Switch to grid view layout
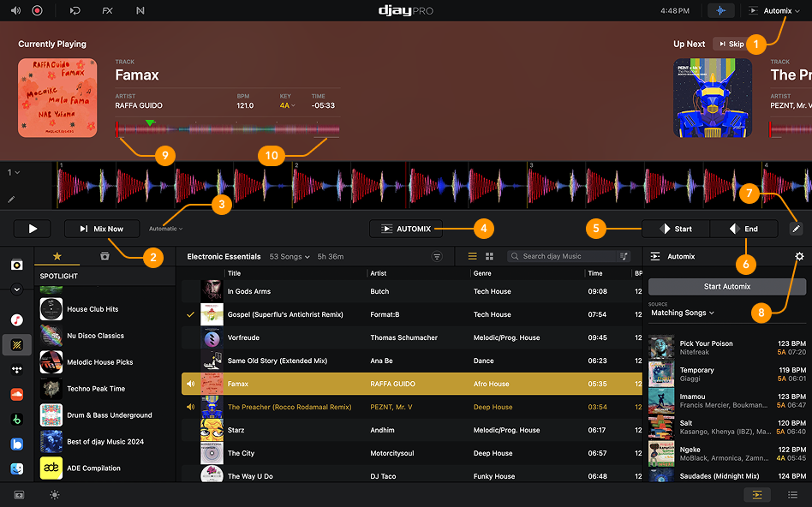Image resolution: width=812 pixels, height=507 pixels. (490, 256)
